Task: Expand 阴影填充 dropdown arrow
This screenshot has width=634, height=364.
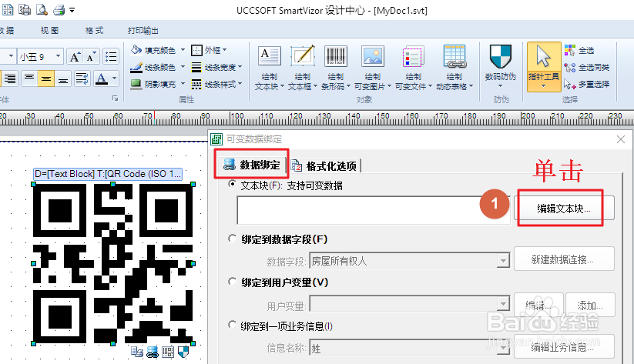Action: pos(183,84)
